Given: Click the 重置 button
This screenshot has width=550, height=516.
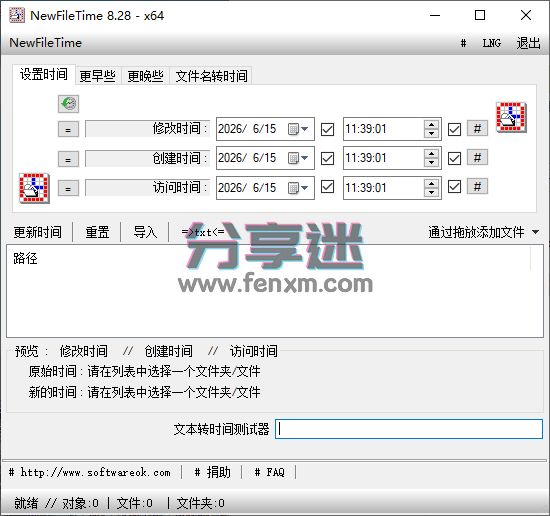Looking at the screenshot, I should point(97,232).
